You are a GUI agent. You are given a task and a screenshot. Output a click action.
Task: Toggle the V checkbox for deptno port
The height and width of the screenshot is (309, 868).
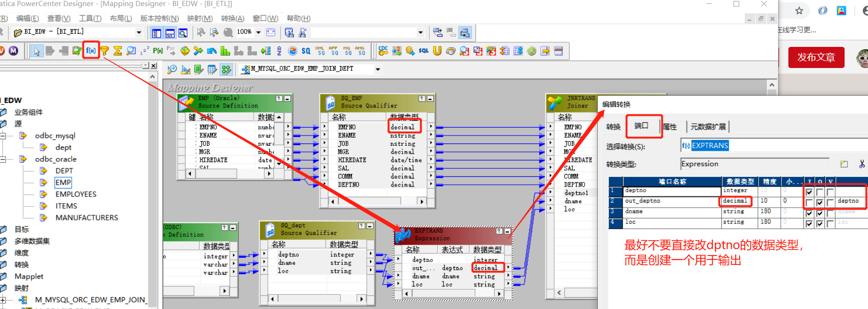(830, 192)
